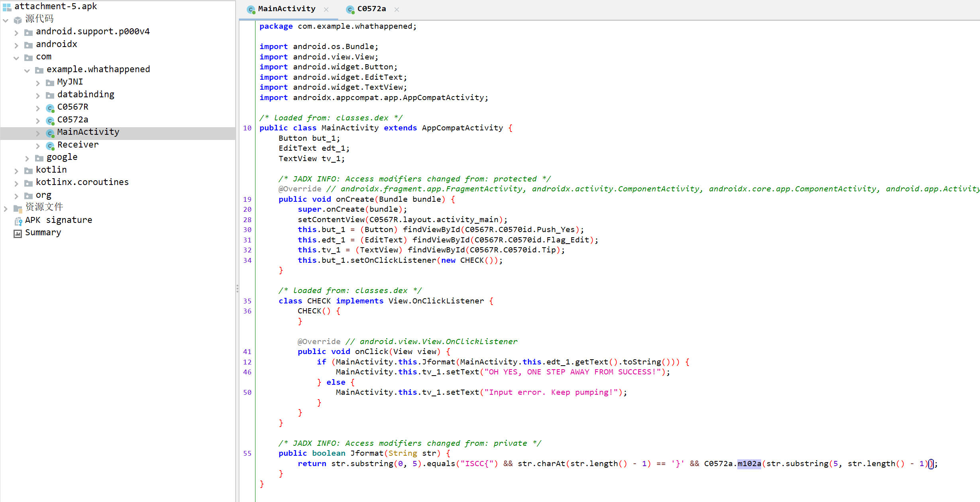Click the splitter handle between panels

[x=237, y=289]
